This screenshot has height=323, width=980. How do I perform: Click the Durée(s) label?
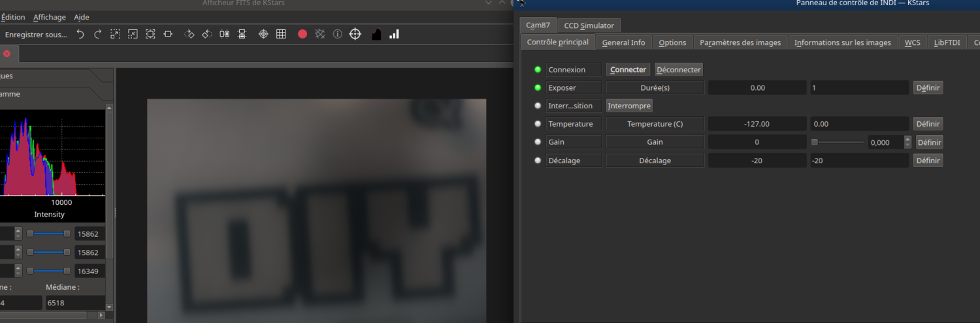(x=655, y=87)
